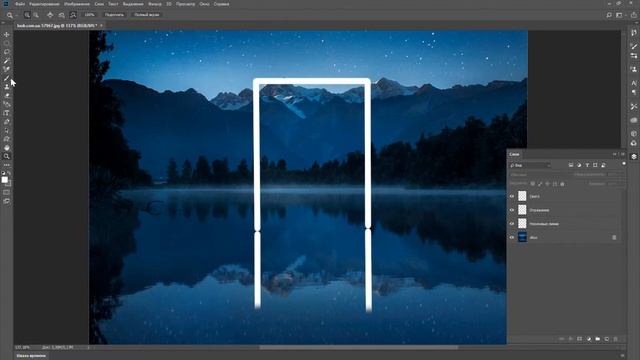Filter layers by smart objects

tap(603, 165)
